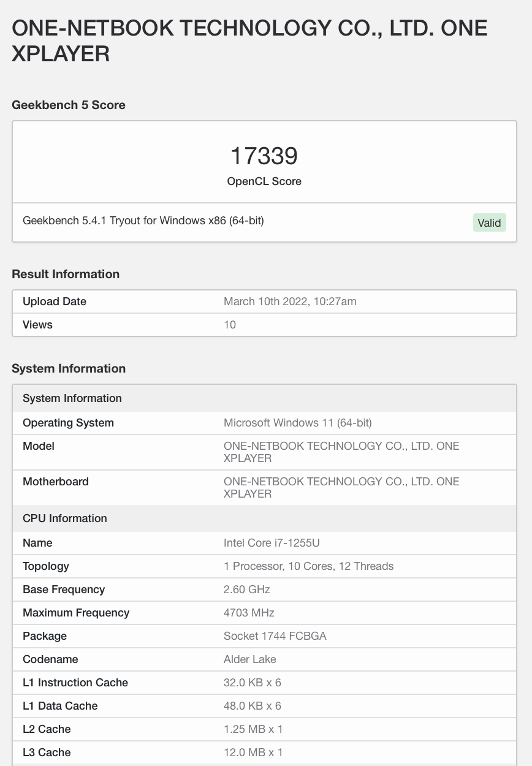Click the page title ONE-NETBOOK TECHNOLOGY heading
The height and width of the screenshot is (766, 532).
pyautogui.click(x=249, y=41)
